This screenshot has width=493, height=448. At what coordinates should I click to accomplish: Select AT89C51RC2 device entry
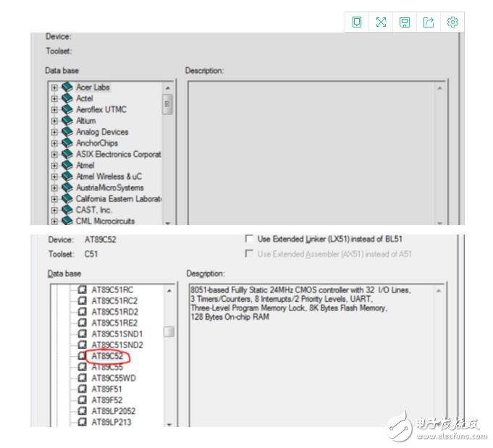pos(114,300)
